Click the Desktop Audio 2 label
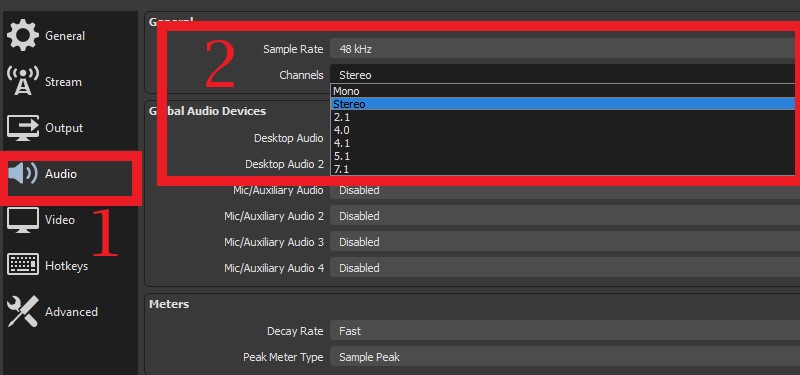Screen dimensions: 800x375 (x=284, y=164)
